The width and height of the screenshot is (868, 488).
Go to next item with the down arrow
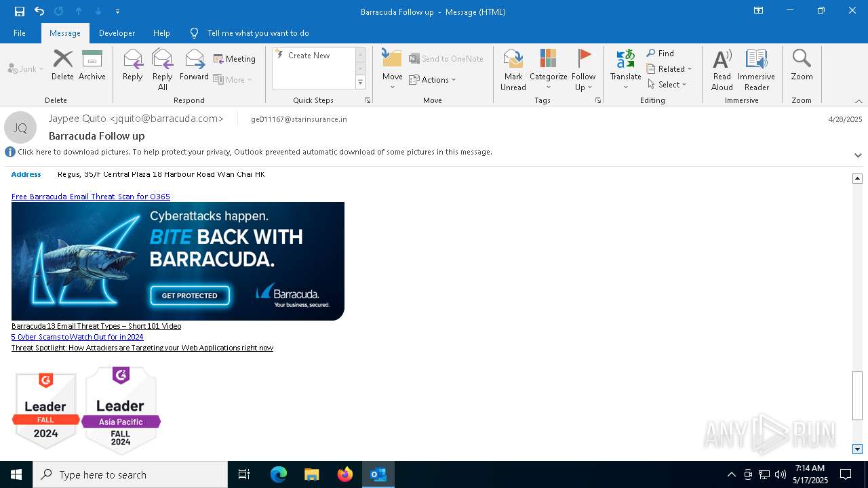point(98,12)
